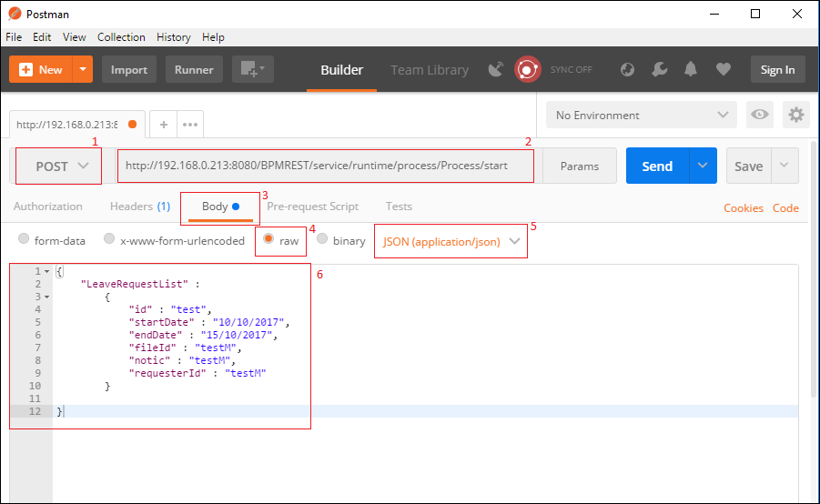Open the View menu
The height and width of the screenshot is (504, 820).
click(x=75, y=37)
